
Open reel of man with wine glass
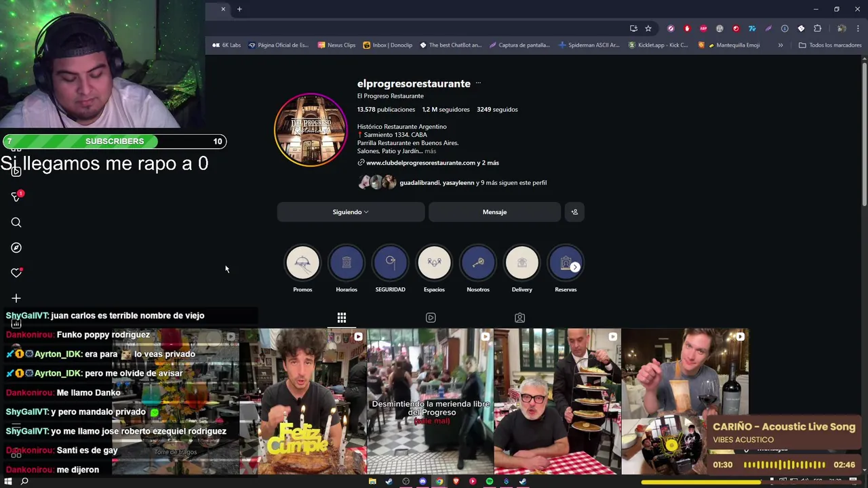tap(685, 373)
